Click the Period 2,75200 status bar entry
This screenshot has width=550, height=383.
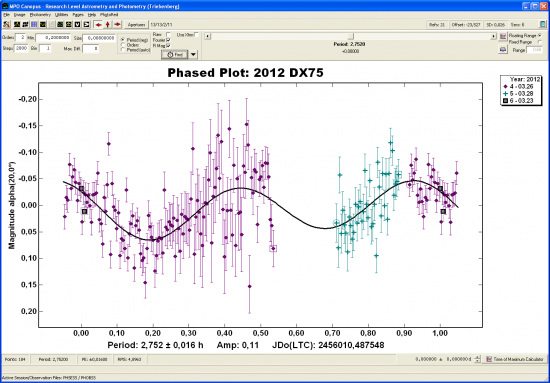click(x=53, y=359)
